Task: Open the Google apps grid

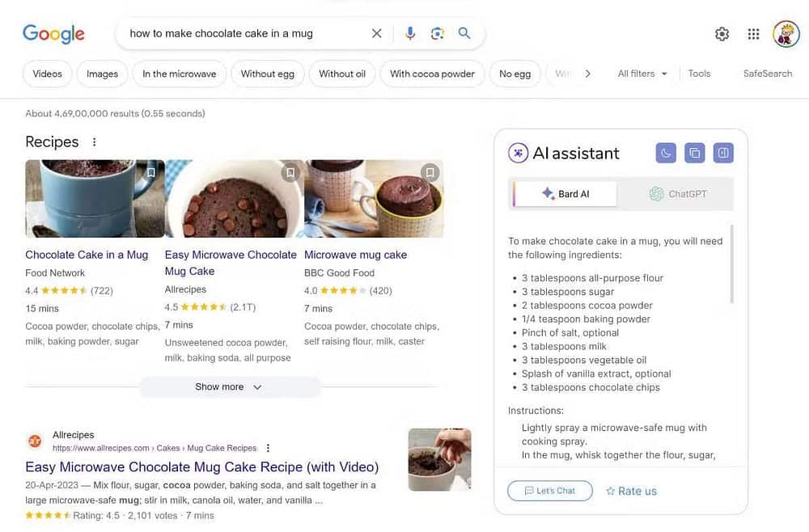Action: pos(753,34)
